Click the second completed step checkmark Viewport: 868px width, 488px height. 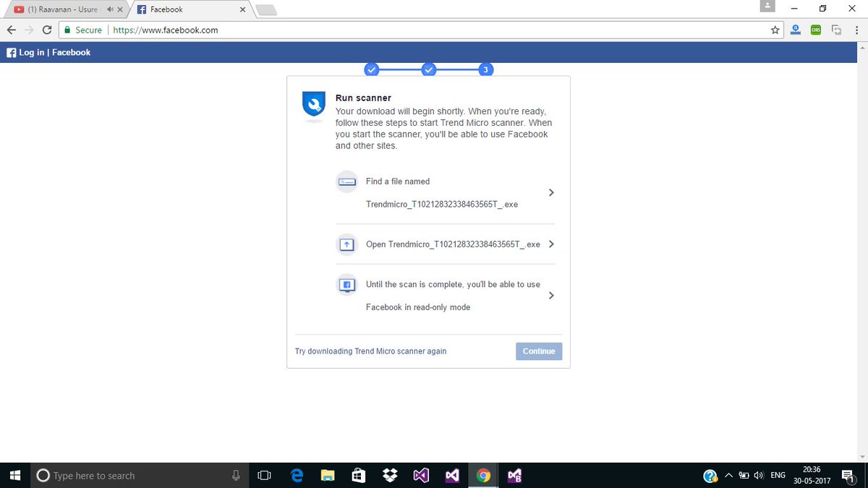pos(428,69)
